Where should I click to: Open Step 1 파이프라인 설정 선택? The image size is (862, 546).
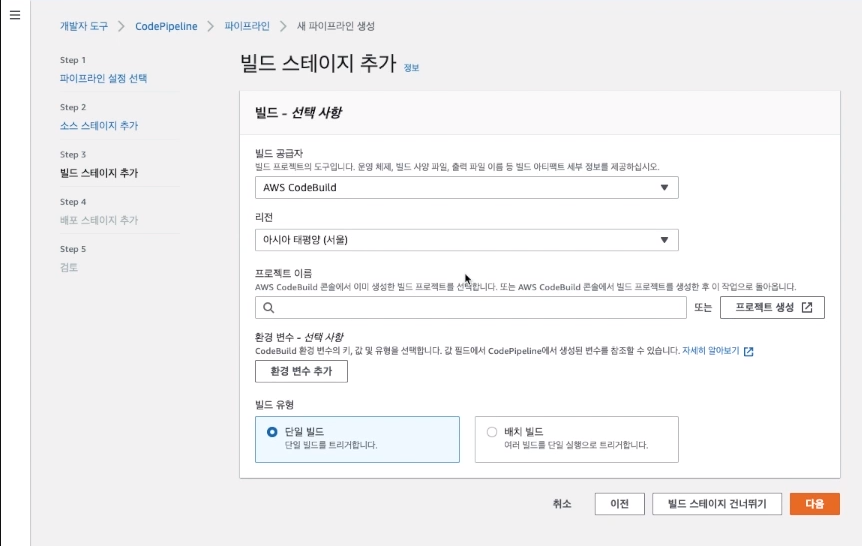coord(103,78)
